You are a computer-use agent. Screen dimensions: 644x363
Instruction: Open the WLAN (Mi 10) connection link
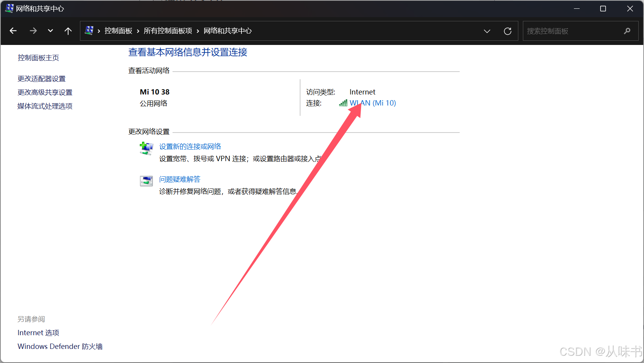[x=373, y=103]
